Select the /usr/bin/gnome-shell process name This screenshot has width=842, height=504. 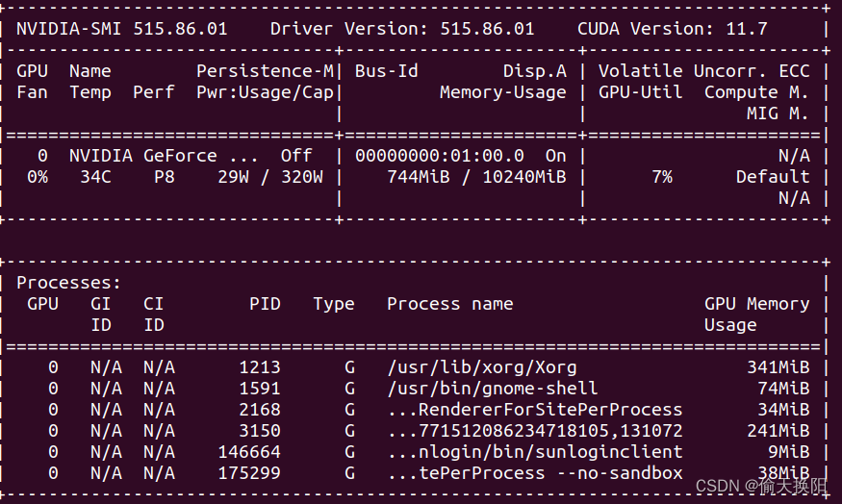coord(493,389)
